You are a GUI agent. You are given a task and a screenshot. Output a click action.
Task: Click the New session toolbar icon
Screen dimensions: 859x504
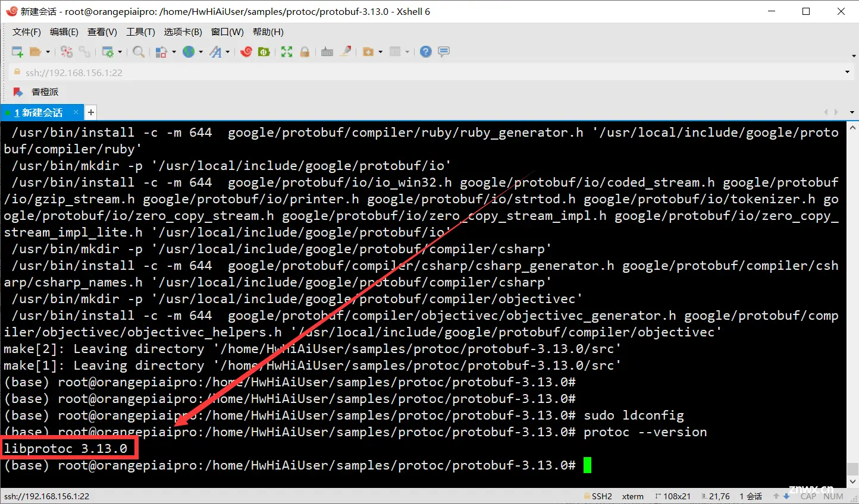(x=17, y=52)
